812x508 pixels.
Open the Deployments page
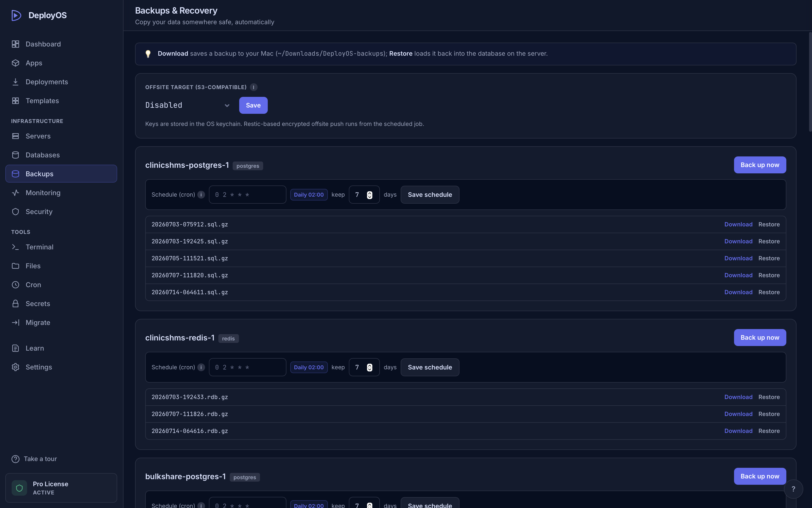coord(61,82)
